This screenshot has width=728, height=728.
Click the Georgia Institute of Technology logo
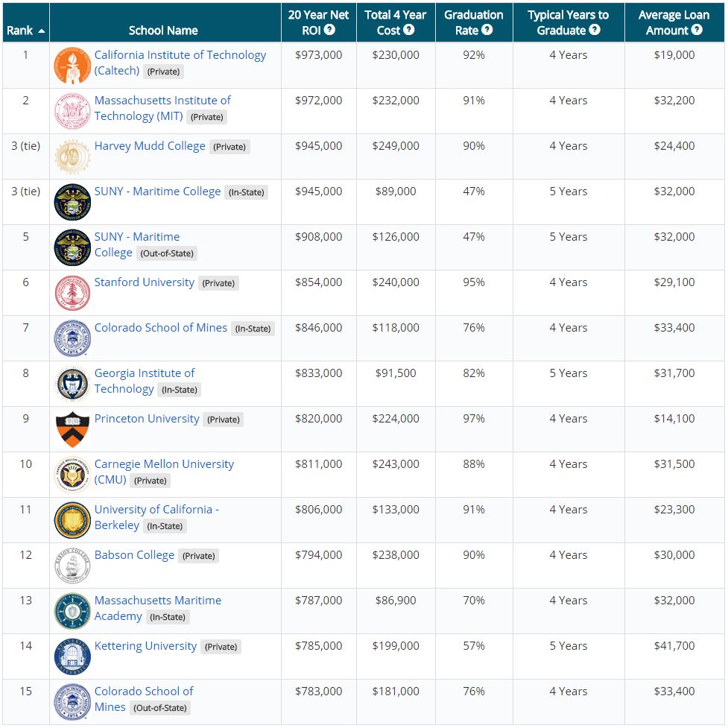pyautogui.click(x=72, y=384)
